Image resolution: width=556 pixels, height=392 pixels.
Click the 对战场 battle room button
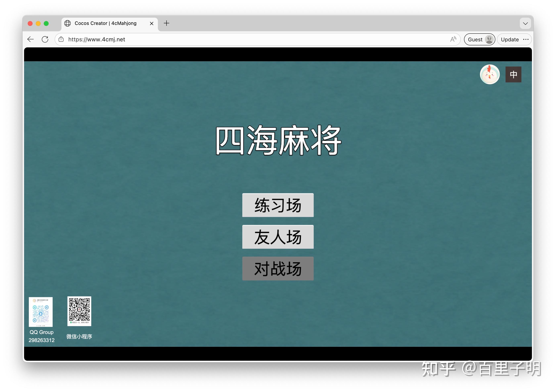tap(278, 268)
